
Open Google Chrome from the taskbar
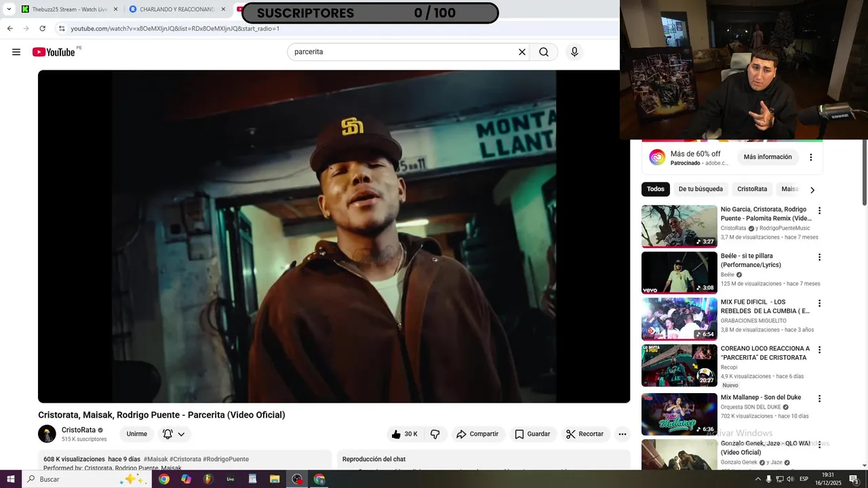(x=164, y=479)
